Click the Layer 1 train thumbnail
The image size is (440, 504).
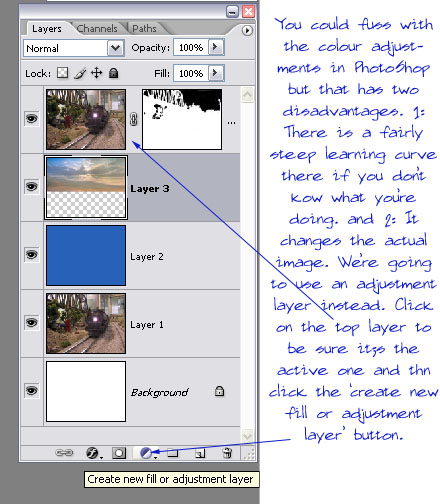pos(86,323)
